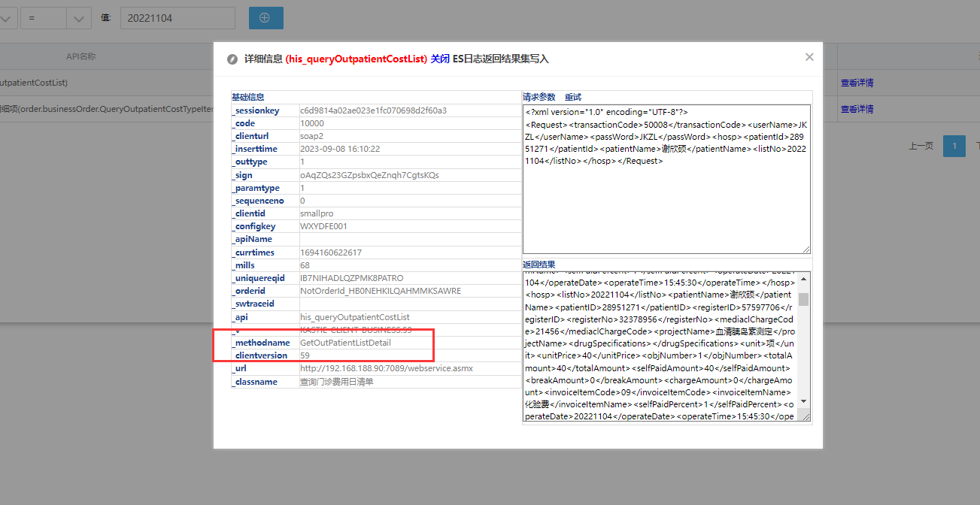Image resolution: width=980 pixels, height=505 pixels.
Task: Open the operator dropdown showing equals sign
Action: click(x=55, y=18)
